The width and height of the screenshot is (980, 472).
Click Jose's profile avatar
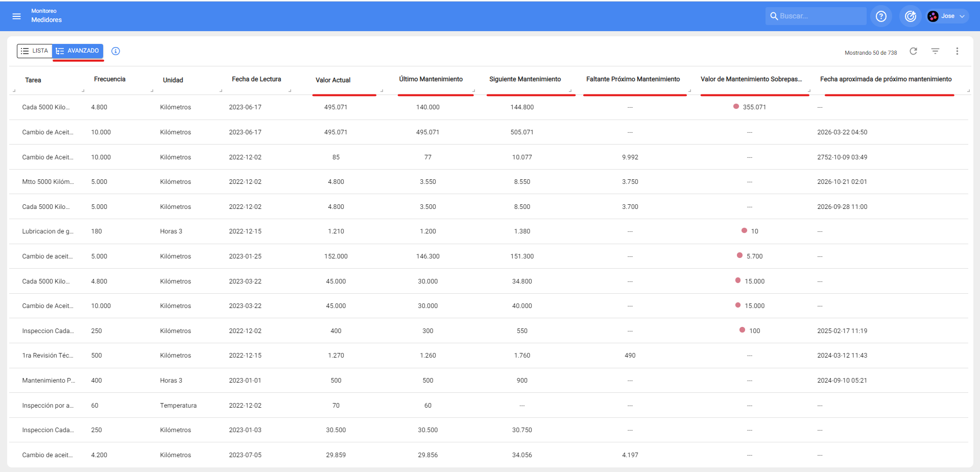933,16
